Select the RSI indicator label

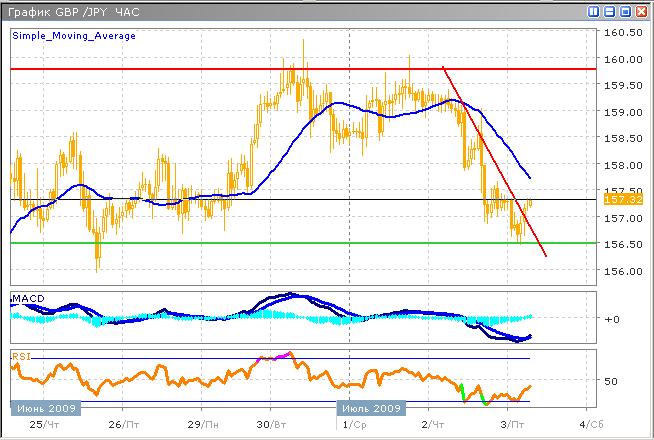pyautogui.click(x=21, y=355)
